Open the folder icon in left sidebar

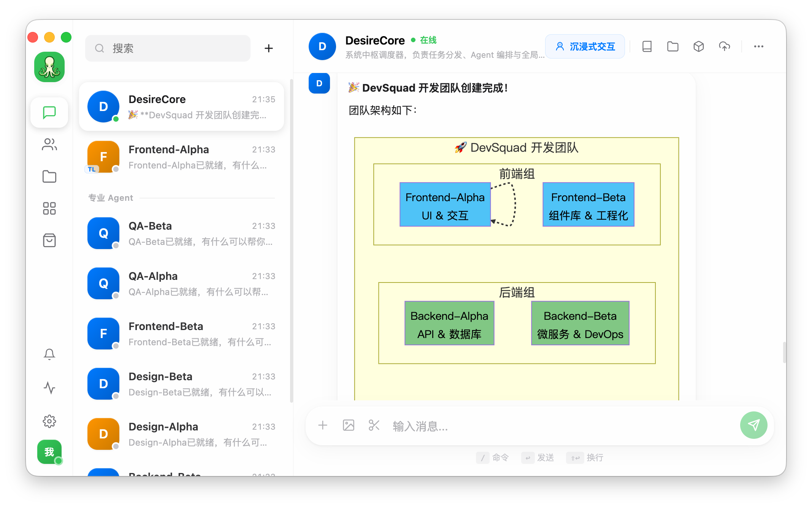[49, 176]
